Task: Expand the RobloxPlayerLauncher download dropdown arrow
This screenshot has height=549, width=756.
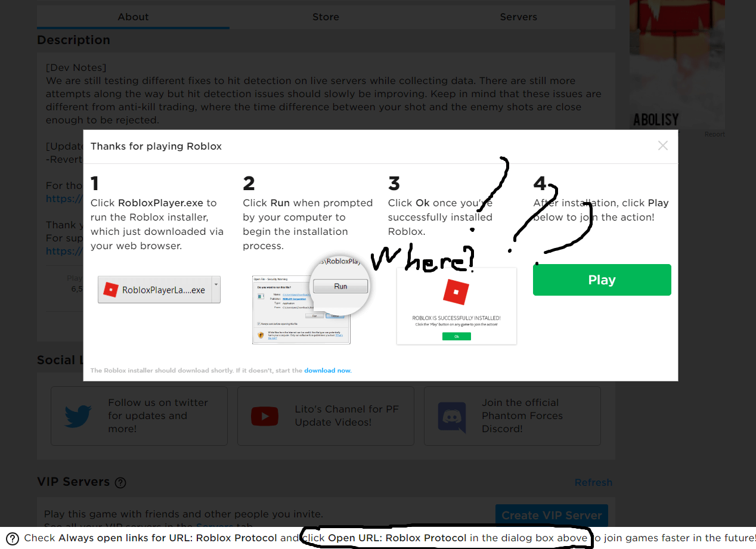Action: click(215, 290)
